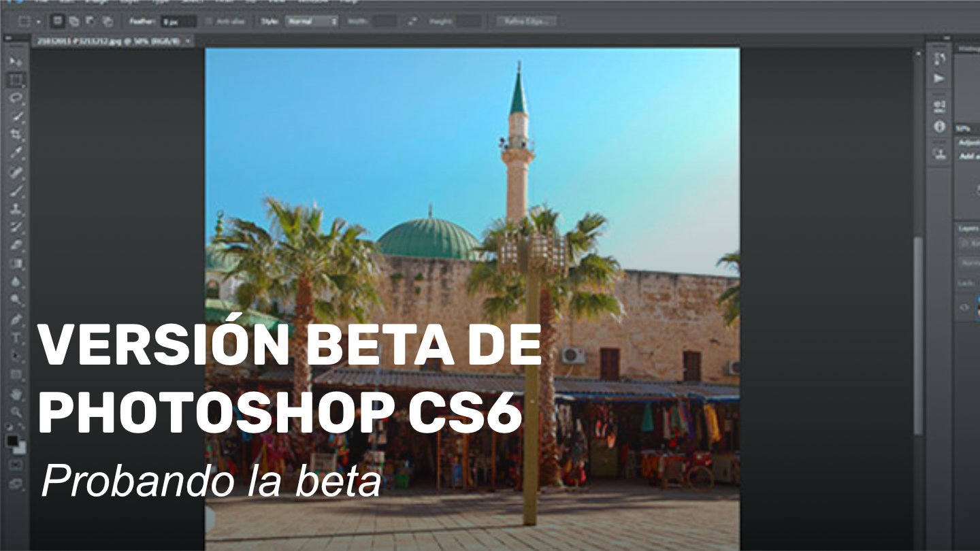
Task: Select the Hand tool
Action: click(x=16, y=393)
